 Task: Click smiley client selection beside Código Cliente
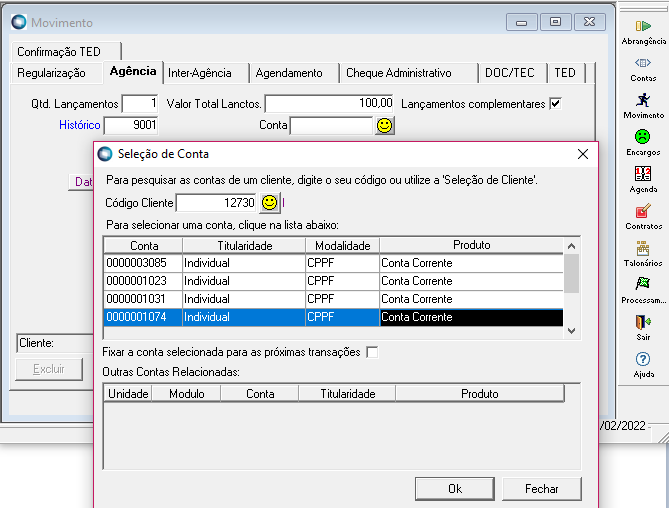point(270,202)
